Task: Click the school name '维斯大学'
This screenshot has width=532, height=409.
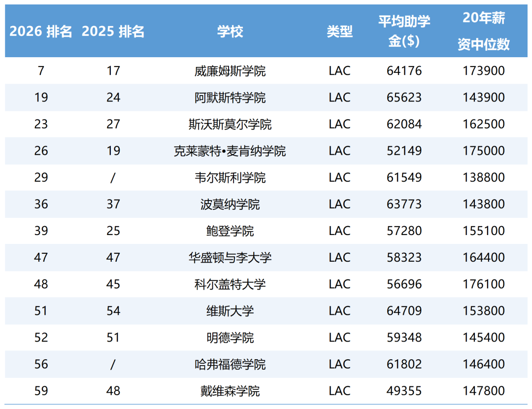Action: pyautogui.click(x=230, y=311)
